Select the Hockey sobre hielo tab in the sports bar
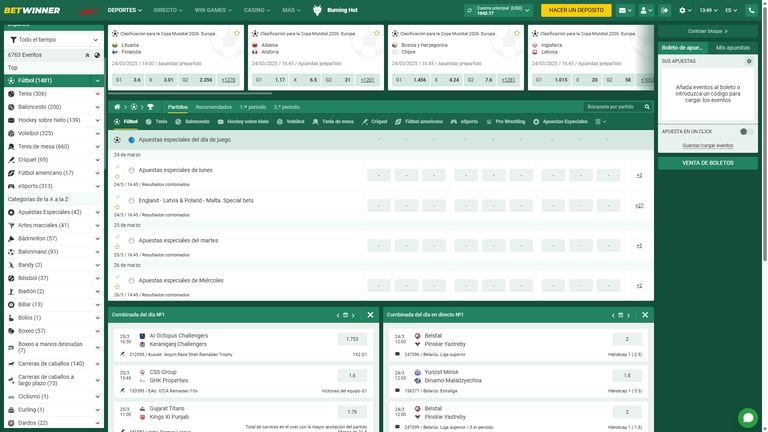768x432 pixels. click(243, 121)
